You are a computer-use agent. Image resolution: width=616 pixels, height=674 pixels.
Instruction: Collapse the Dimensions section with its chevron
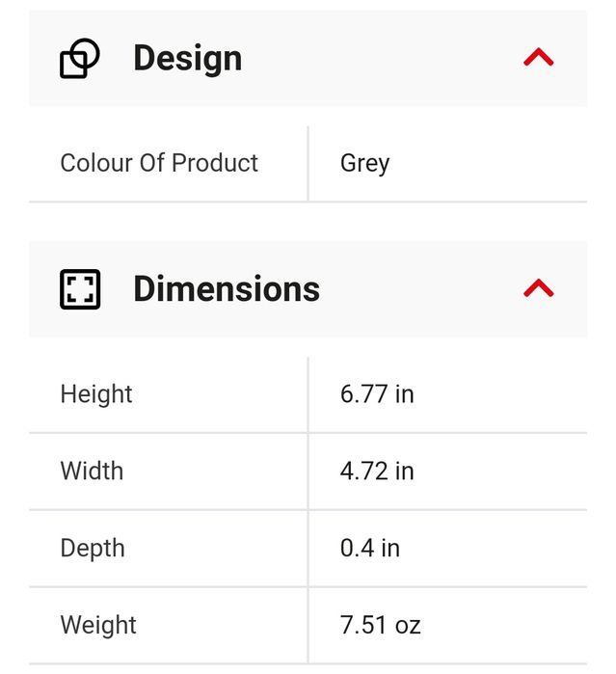(538, 288)
